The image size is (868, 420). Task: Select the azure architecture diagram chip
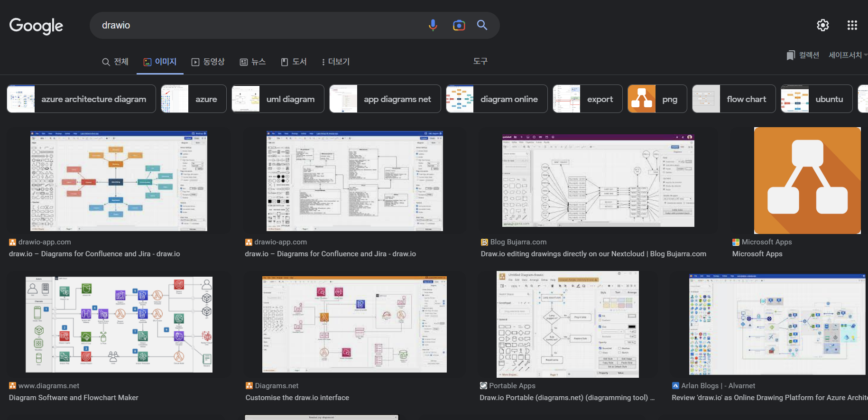(81, 99)
